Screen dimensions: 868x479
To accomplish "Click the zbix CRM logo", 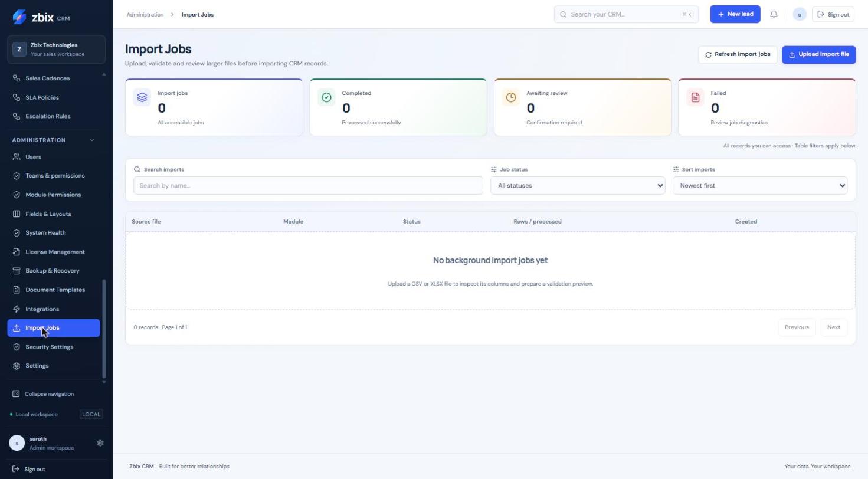I will click(41, 17).
